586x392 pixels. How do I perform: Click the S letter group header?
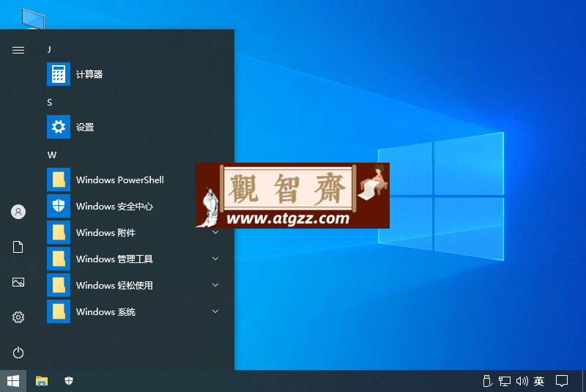[x=49, y=103]
